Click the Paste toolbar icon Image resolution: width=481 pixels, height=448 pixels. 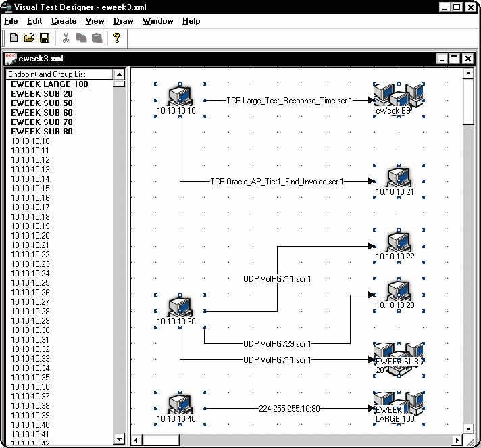click(97, 38)
